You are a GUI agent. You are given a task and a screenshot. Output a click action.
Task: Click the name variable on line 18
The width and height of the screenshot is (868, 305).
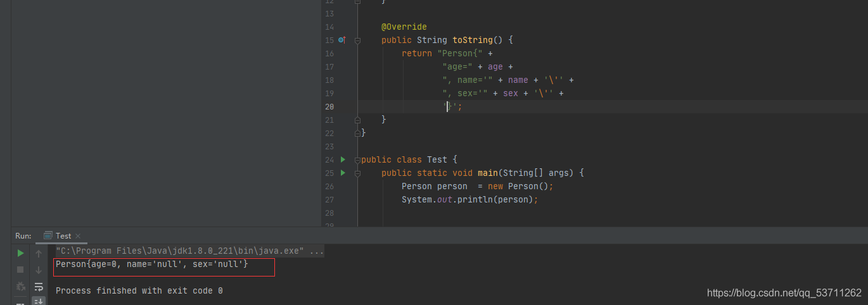point(518,80)
